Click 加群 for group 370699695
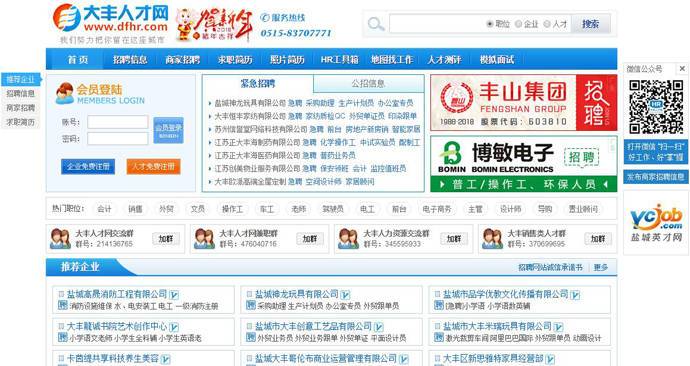 [598, 239]
